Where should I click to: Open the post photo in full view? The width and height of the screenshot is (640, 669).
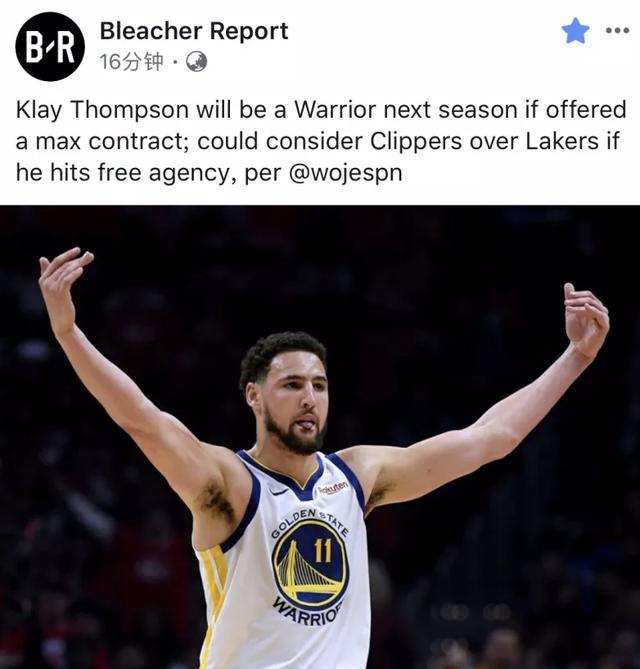(x=320, y=437)
